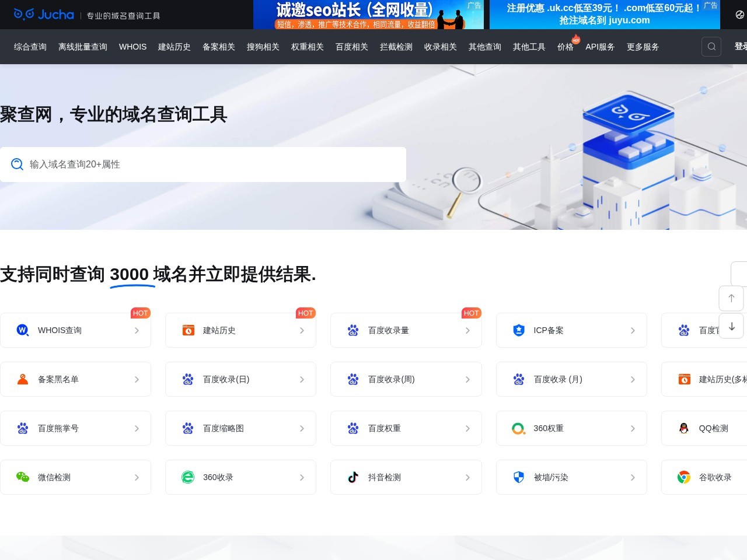Expand the WHOIS查询 card chevron
This screenshot has height=560, width=747.
point(136,330)
